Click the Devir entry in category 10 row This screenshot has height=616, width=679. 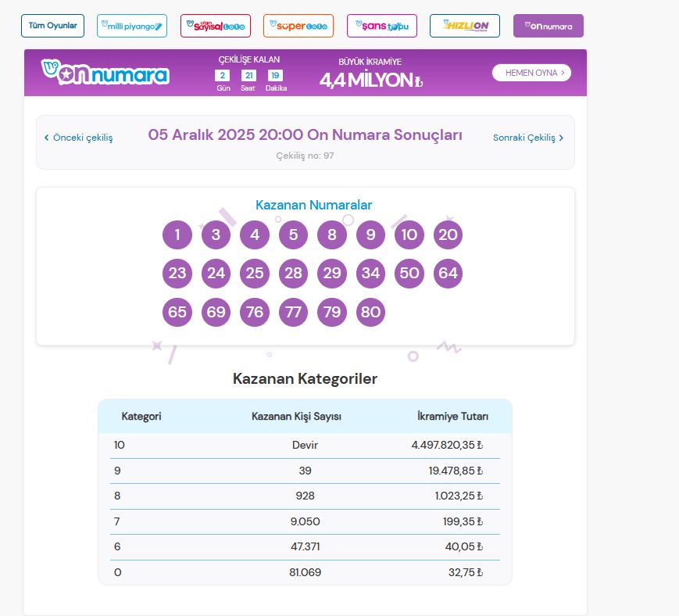[305, 444]
